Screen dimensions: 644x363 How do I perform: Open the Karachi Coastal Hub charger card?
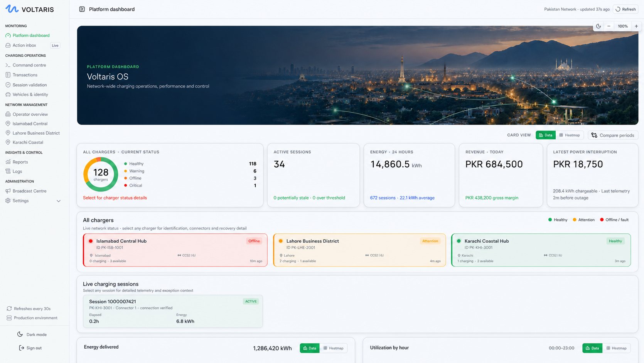tap(541, 250)
